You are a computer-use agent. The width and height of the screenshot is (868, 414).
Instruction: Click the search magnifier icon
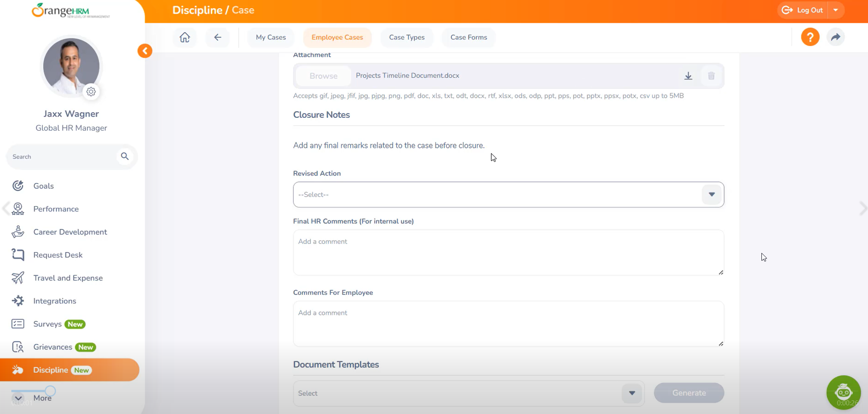point(125,157)
